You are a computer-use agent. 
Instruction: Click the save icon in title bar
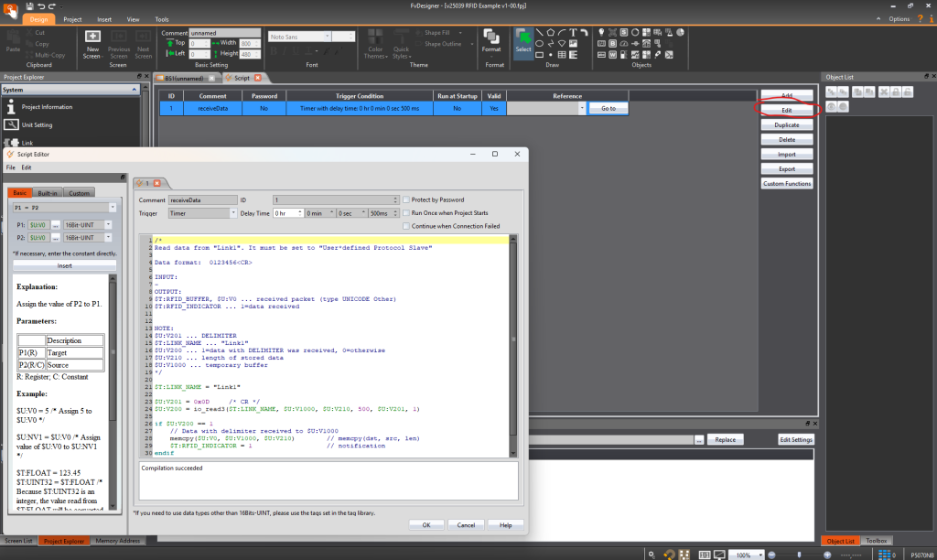[x=29, y=6]
